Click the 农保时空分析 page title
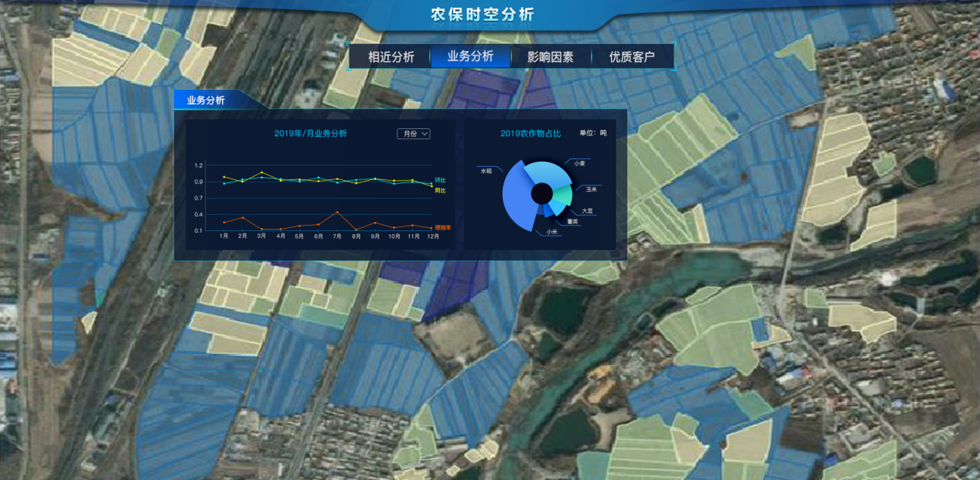Screen dimensions: 980x480 pos(482,15)
